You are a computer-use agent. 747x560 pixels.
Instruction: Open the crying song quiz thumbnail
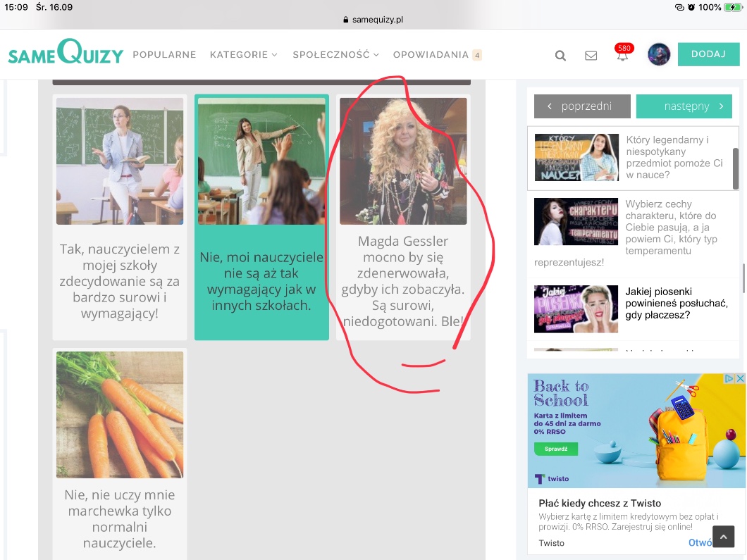coord(576,309)
